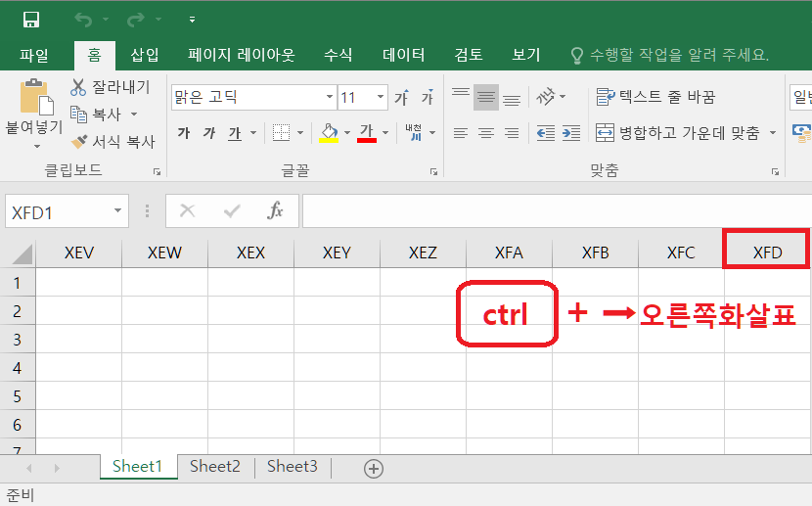
Task: Toggle italic 가 formatting
Action: (209, 133)
